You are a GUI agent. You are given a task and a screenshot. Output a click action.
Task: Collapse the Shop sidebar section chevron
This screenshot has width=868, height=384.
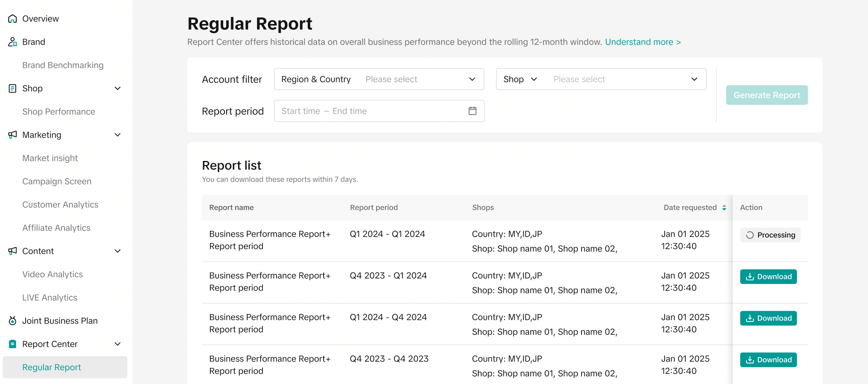tap(118, 88)
